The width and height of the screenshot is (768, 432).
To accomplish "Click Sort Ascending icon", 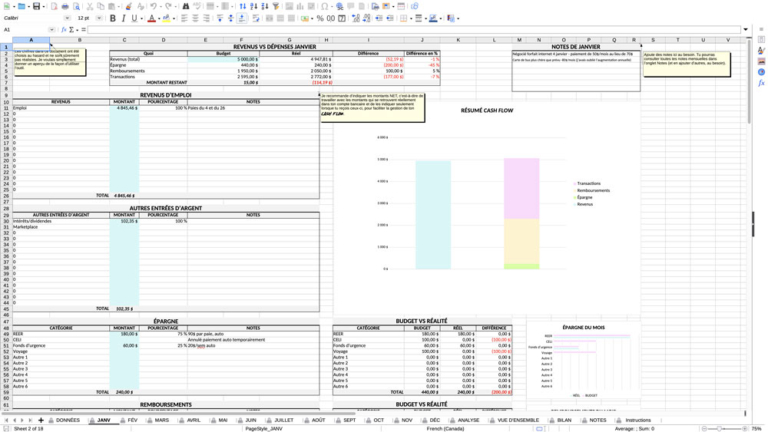I will coord(254,6).
